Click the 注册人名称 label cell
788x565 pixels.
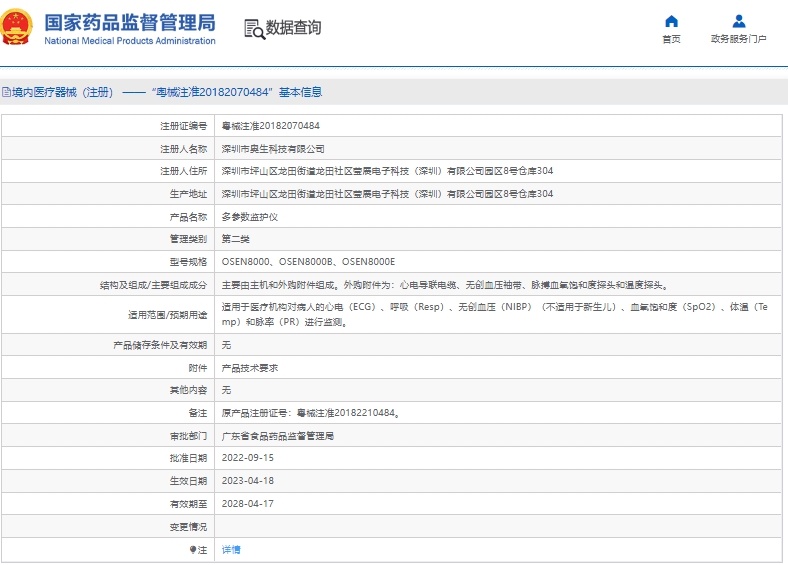coord(108,149)
